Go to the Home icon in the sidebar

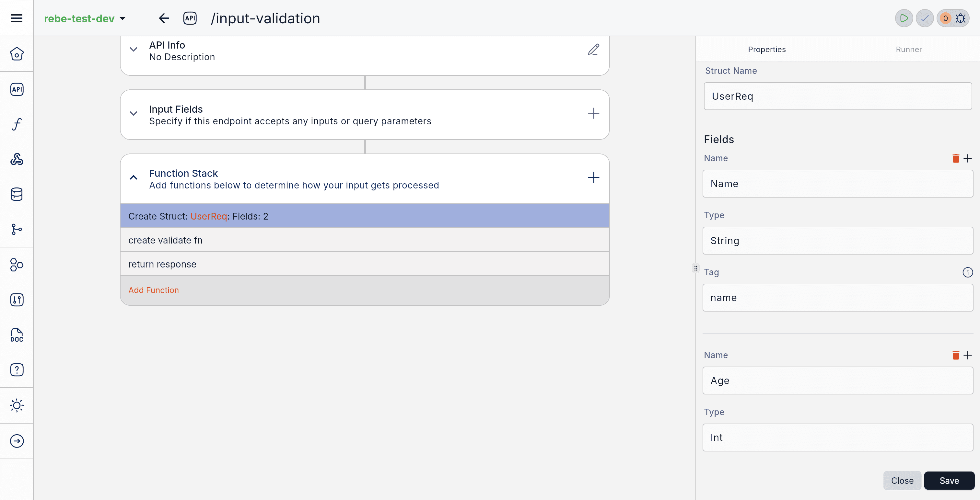tap(17, 54)
